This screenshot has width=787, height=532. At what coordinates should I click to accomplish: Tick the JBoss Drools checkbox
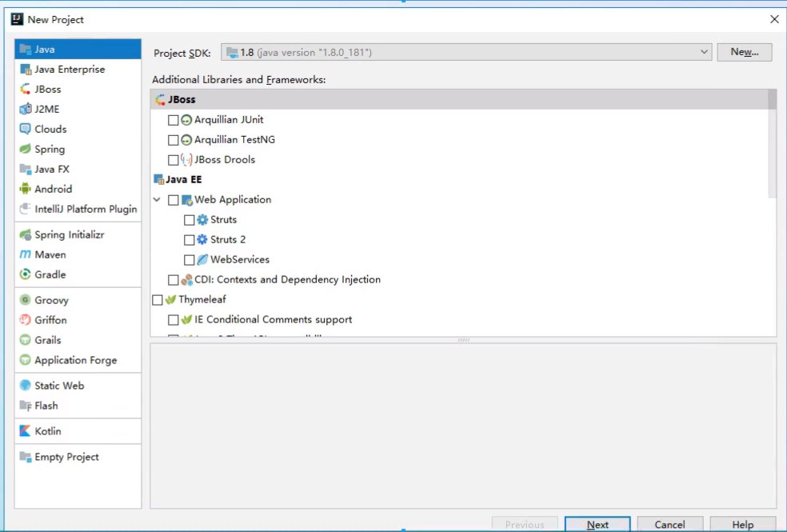pos(174,160)
